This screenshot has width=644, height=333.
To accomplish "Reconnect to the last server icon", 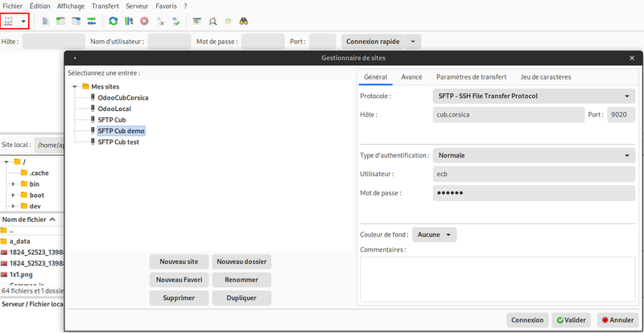I will [x=175, y=22].
